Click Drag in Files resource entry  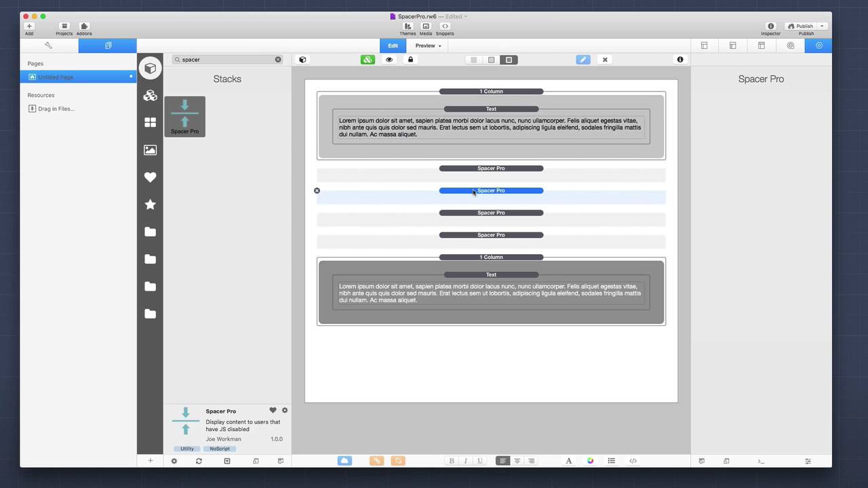point(56,108)
